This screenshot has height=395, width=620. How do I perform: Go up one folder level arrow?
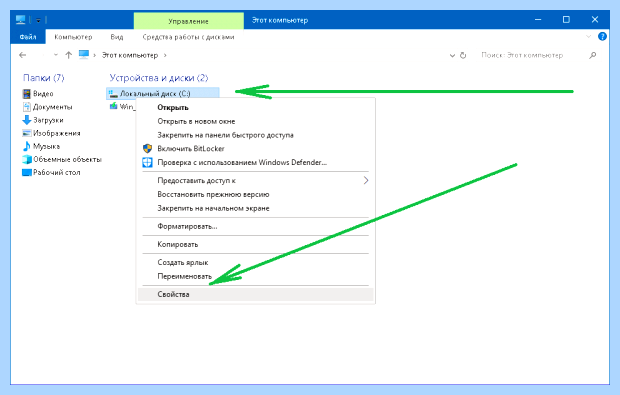68,55
